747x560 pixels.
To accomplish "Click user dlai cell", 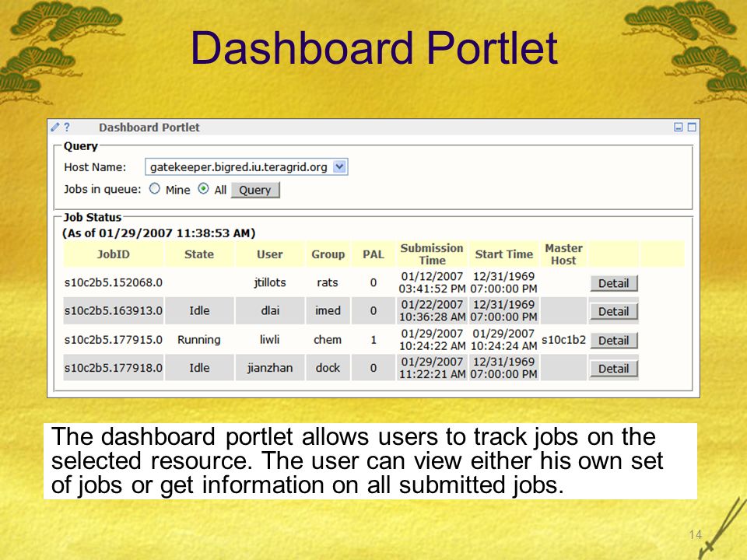I will click(x=270, y=310).
